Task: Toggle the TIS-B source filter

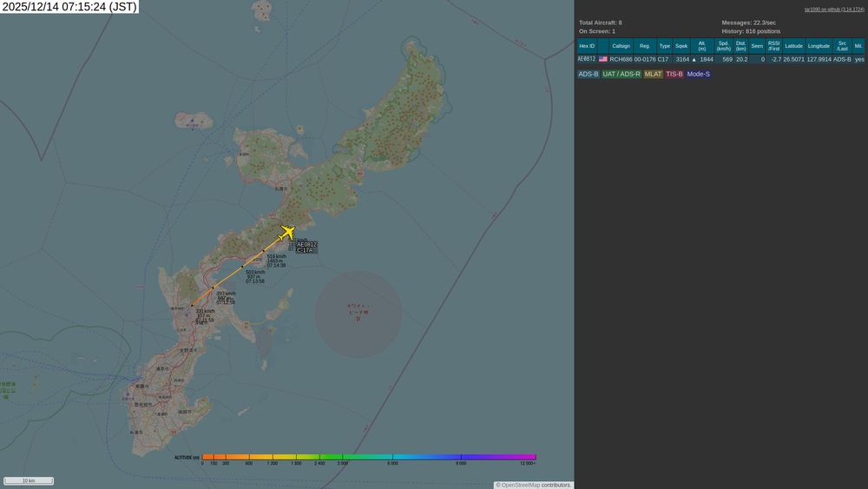Action: (674, 74)
